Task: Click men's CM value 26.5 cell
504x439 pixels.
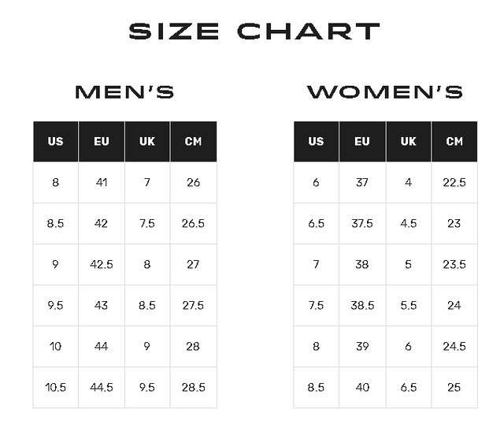Action: 193,224
